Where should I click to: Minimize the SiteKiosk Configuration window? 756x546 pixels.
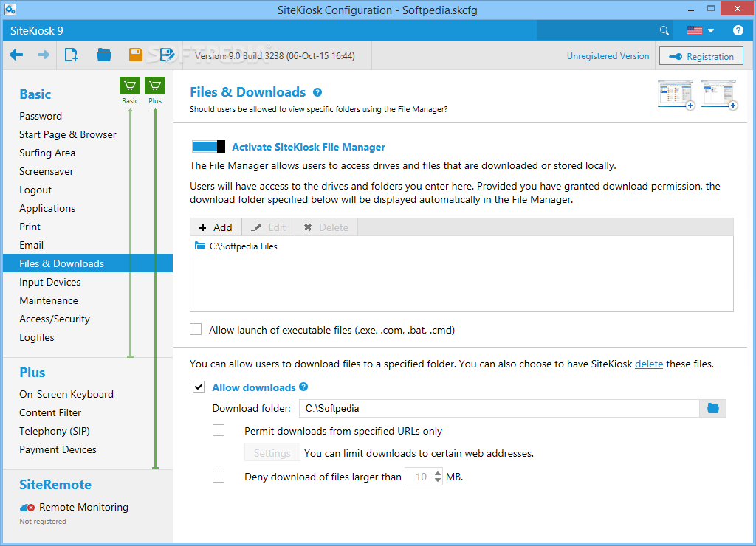click(690, 9)
